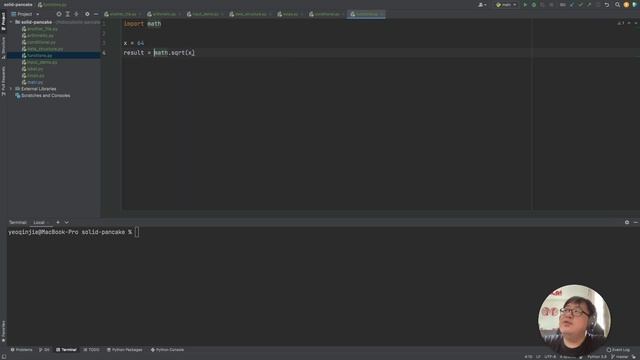The image size is (640, 360).
Task: Collapse all icon in Project panel header
Action: click(76, 14)
